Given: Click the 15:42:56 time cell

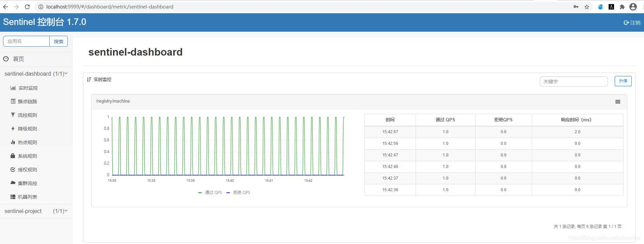Looking at the screenshot, I should (390, 143).
